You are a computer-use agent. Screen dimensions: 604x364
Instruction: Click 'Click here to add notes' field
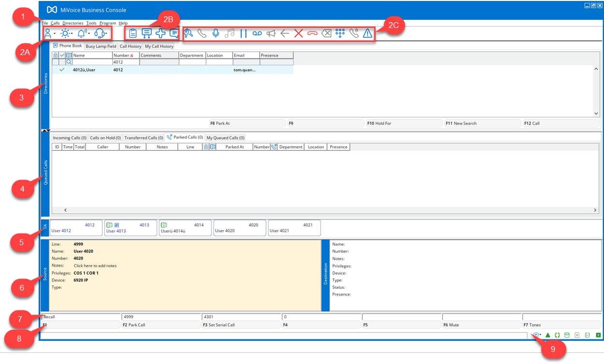click(95, 266)
